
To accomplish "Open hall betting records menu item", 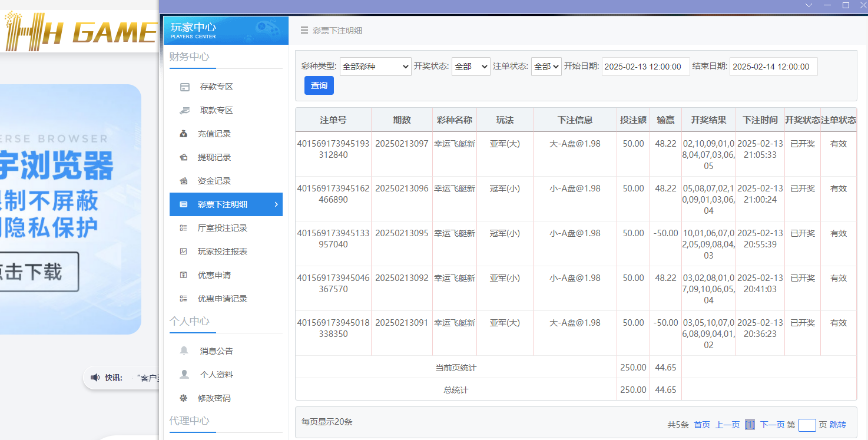I will [x=222, y=228].
